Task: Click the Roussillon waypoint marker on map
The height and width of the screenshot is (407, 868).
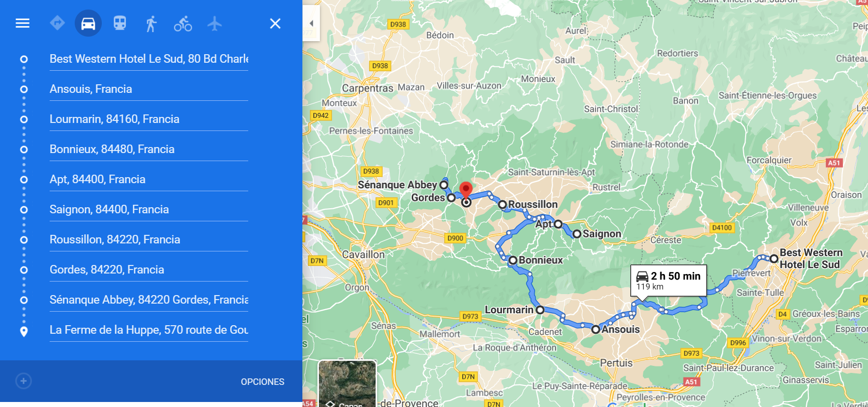Action: pyautogui.click(x=502, y=205)
